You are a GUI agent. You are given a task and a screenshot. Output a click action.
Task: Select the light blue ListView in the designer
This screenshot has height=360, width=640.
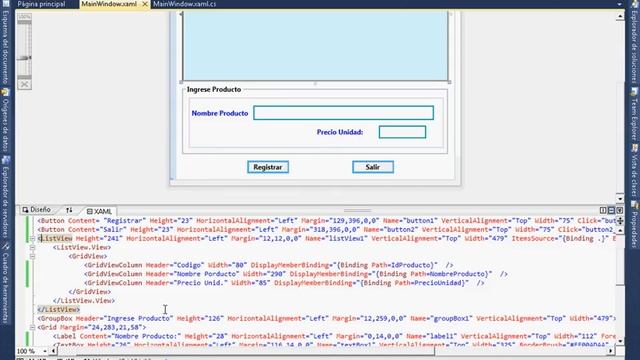pos(315,46)
